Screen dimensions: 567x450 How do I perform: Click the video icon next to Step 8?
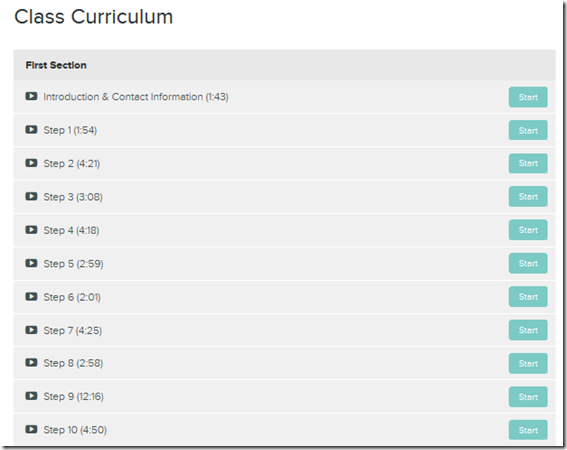click(31, 362)
